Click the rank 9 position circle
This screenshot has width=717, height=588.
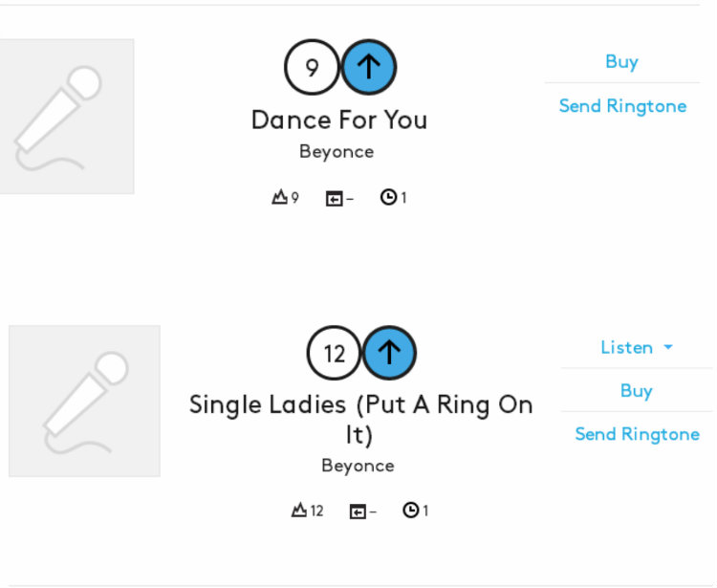312,67
